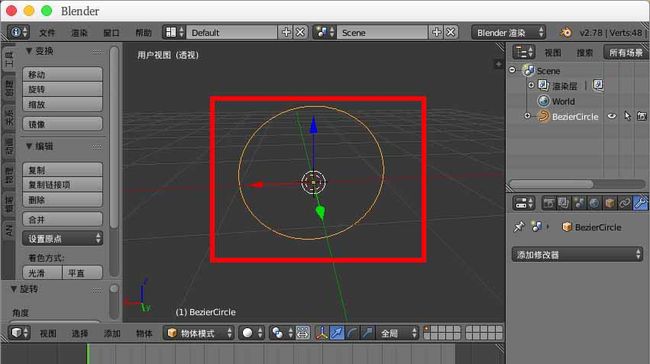Switch to the Modifiers (wrench) properties tab

pyautogui.click(x=640, y=203)
